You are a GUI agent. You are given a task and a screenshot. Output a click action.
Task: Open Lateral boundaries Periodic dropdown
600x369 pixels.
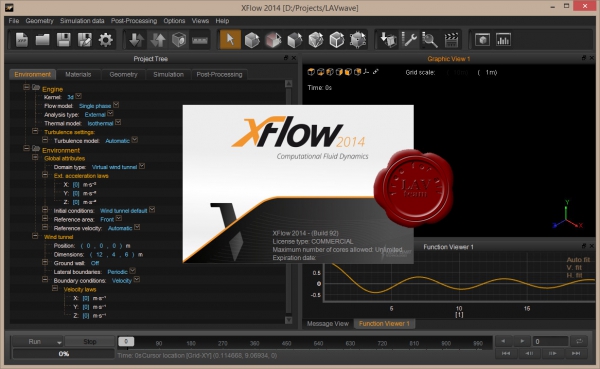(132, 271)
